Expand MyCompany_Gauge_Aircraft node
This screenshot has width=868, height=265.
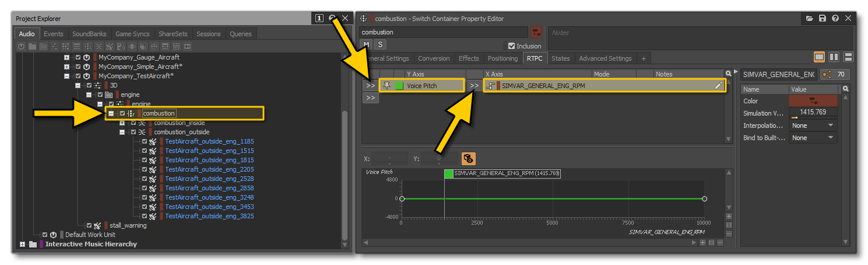tap(66, 57)
